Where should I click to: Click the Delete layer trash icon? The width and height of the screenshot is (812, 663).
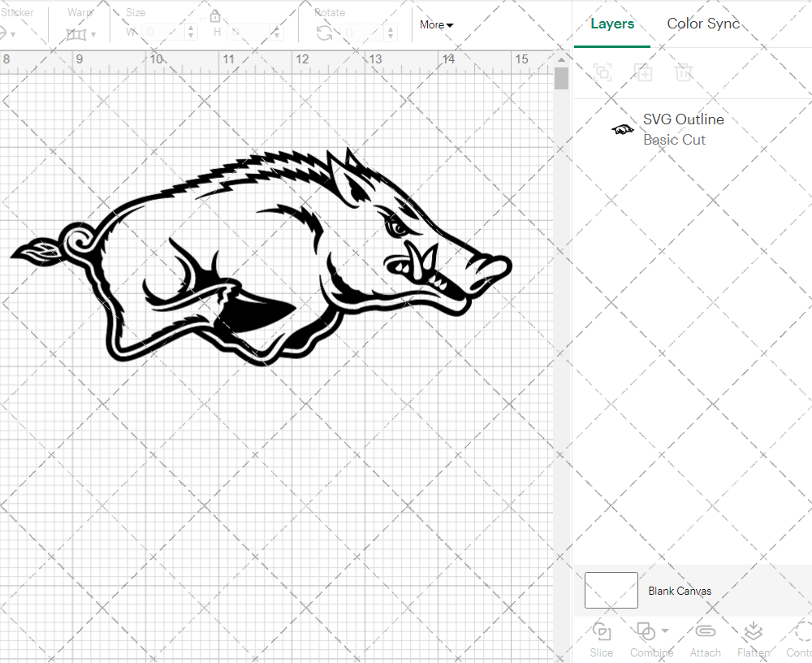click(x=685, y=72)
